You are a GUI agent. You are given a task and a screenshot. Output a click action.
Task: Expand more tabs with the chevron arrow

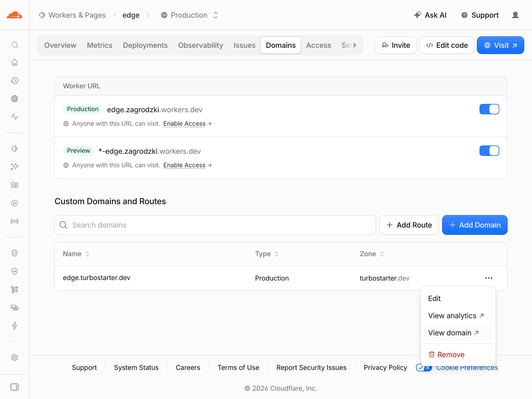[354, 45]
